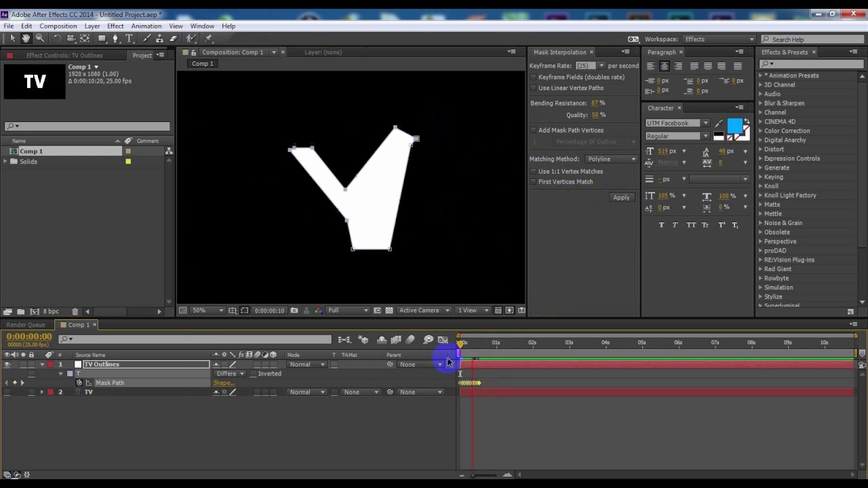Select the Pan Behind anchor point tool
868x488 pixels.
pyautogui.click(x=85, y=39)
